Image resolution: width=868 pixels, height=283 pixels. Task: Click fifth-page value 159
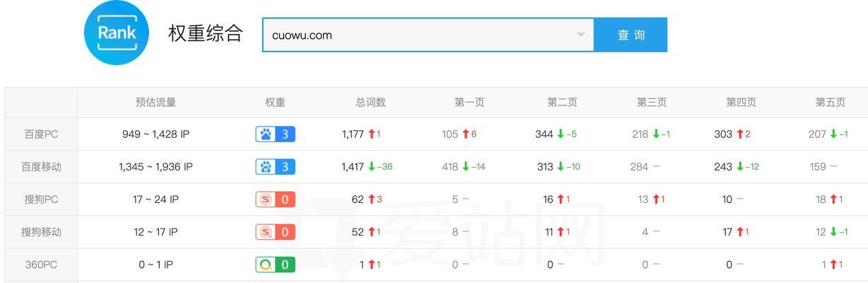coord(818,167)
